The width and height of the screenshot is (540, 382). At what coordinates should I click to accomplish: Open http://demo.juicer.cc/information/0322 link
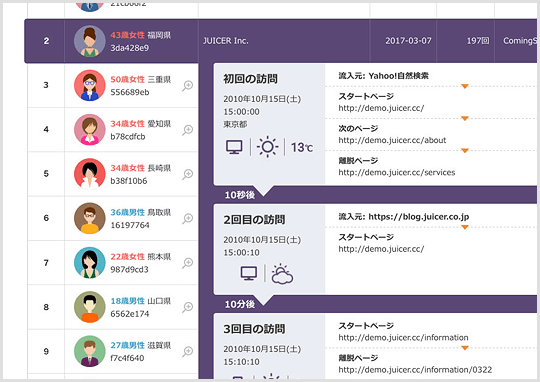tap(415, 370)
